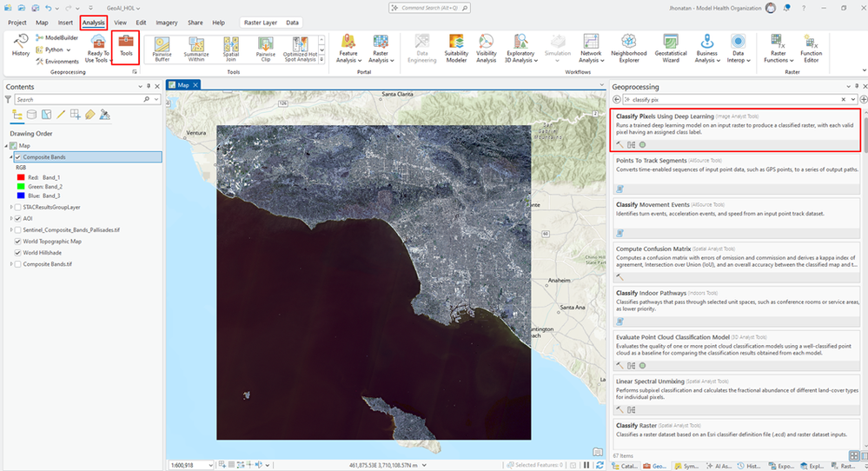Switch Contents to List By Labeling
Image resolution: width=868 pixels, height=471 pixels.
(x=89, y=115)
